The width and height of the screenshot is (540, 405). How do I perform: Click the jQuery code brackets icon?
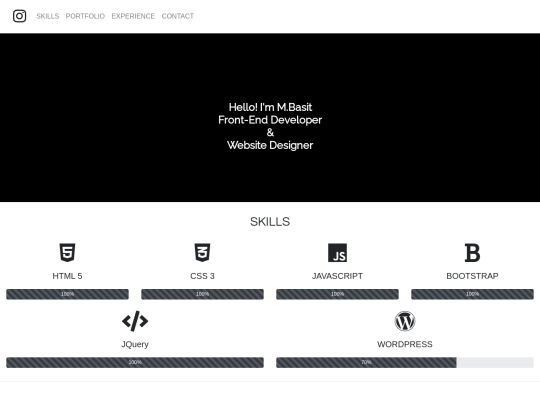(135, 321)
